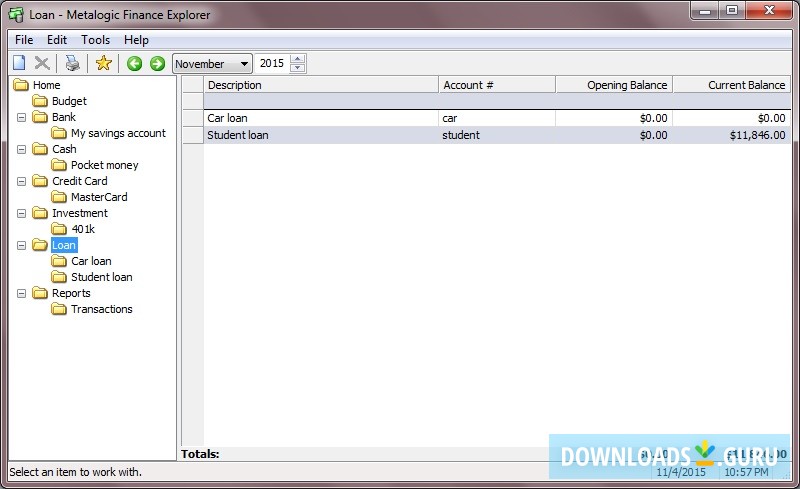Select the Transactions label in tree
Screen dimensions: 800x489
click(x=102, y=309)
